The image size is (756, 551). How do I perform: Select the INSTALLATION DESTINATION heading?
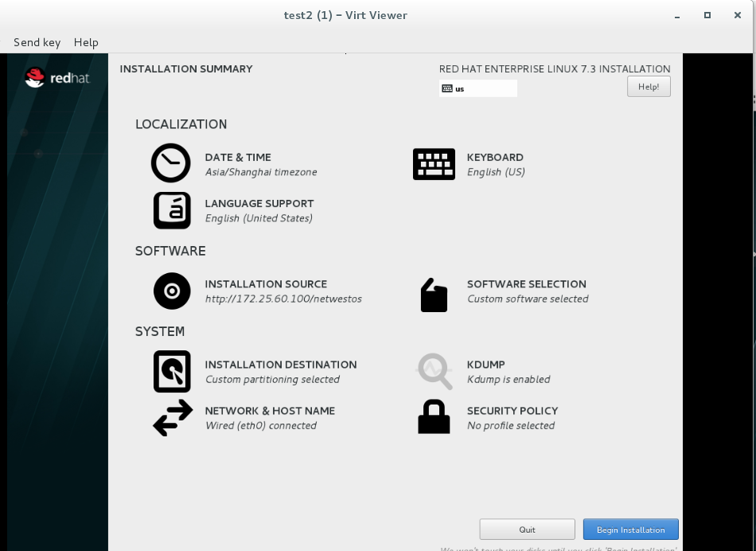[x=281, y=365]
